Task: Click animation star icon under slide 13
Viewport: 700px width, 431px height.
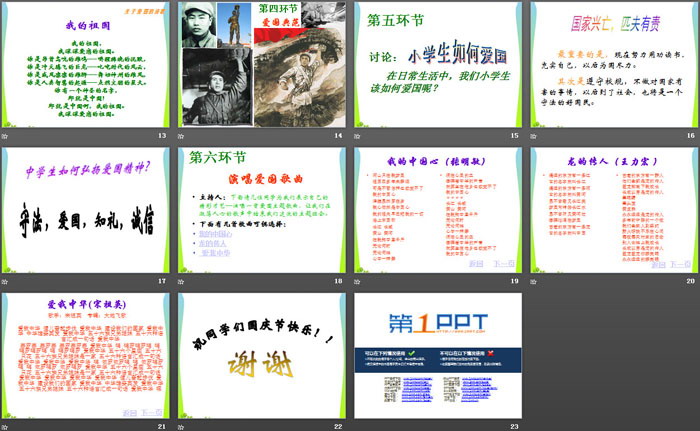Action: [4, 136]
